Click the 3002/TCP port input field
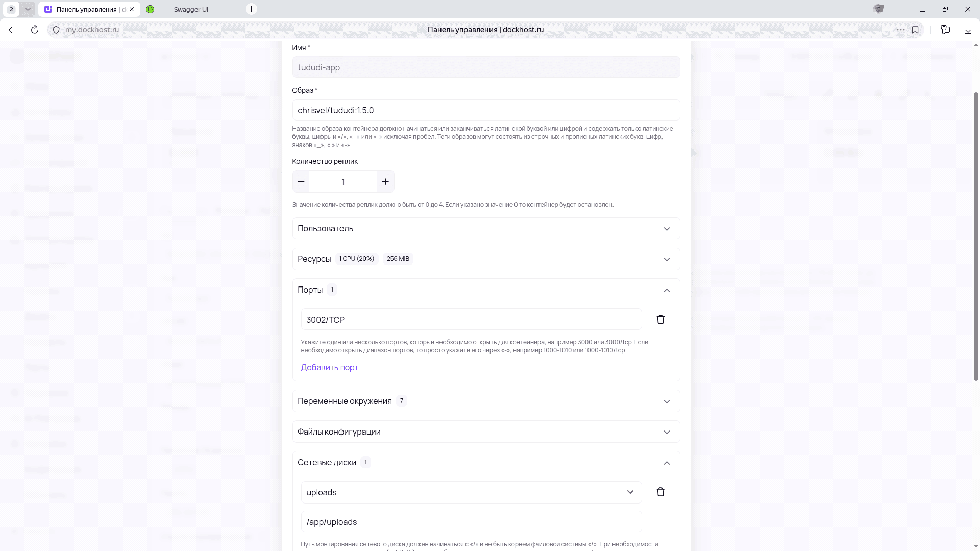The image size is (980, 551). pyautogui.click(x=471, y=320)
